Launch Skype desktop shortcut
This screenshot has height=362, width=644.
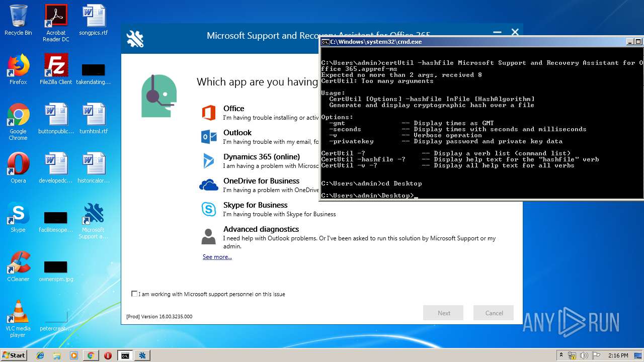click(x=18, y=217)
